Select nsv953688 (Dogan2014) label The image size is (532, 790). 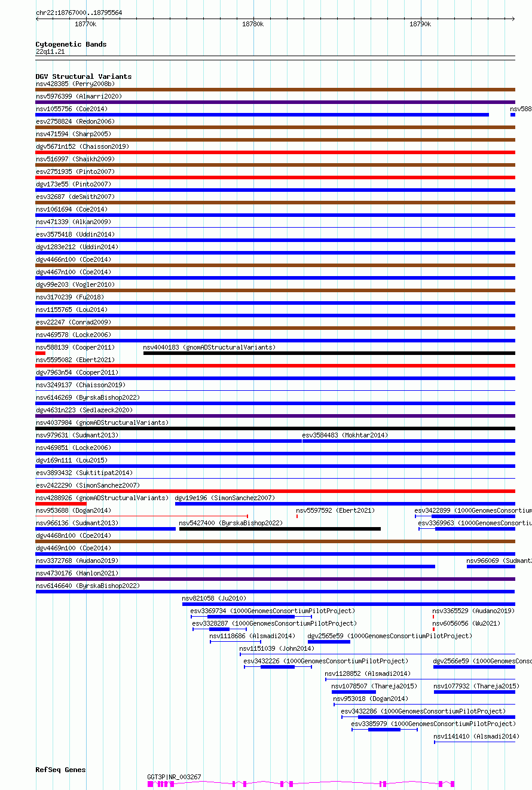coord(73,510)
